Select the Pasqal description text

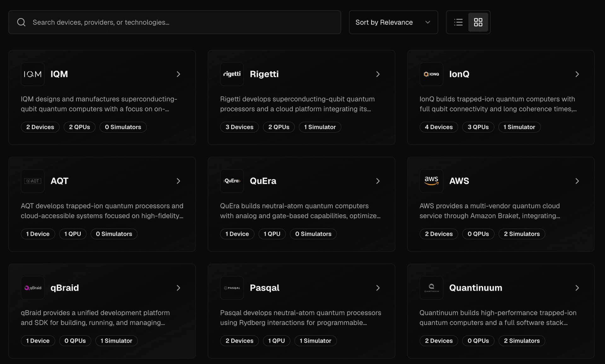click(x=301, y=318)
